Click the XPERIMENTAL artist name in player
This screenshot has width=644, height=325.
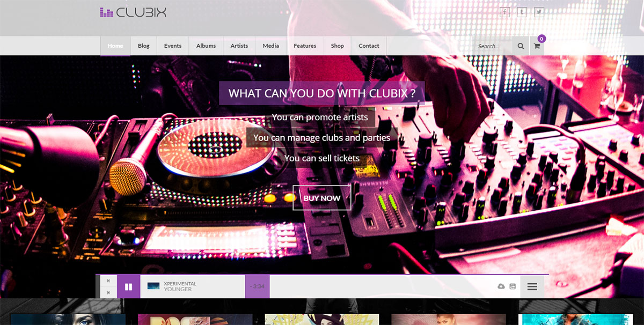[x=180, y=284]
